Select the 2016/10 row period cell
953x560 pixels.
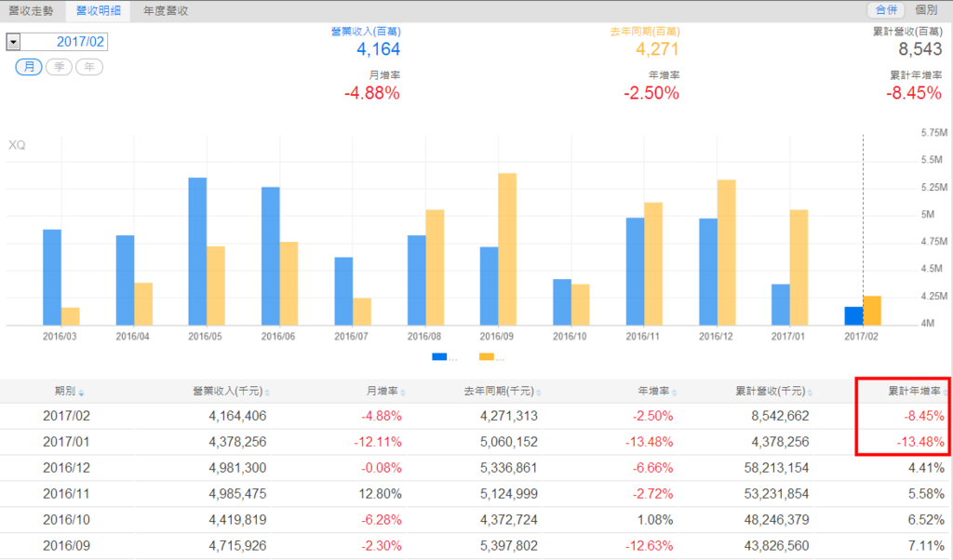tap(66, 521)
